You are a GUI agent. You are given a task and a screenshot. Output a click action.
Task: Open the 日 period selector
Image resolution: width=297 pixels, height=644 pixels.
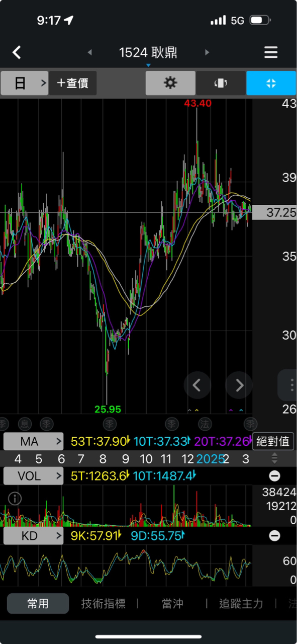25,83
